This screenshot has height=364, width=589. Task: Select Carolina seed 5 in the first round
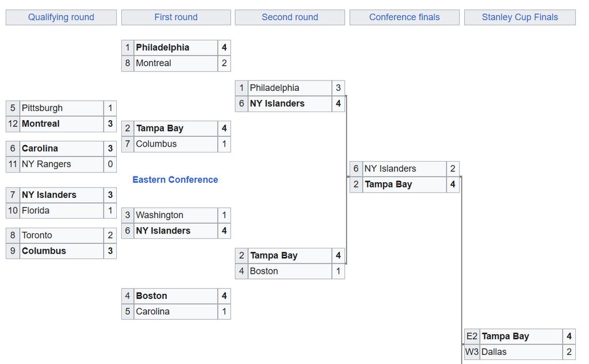pos(176,312)
